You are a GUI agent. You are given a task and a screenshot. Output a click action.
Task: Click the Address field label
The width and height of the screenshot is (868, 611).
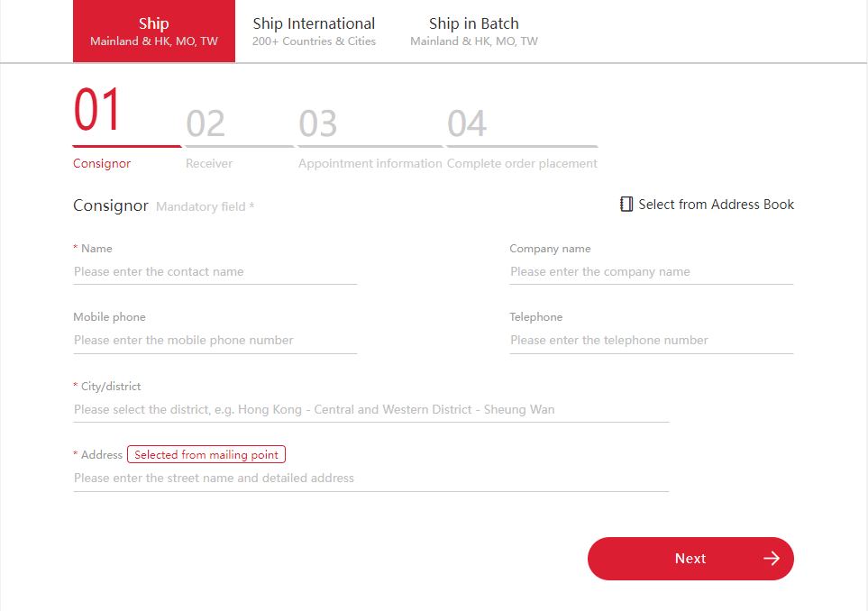pos(102,455)
